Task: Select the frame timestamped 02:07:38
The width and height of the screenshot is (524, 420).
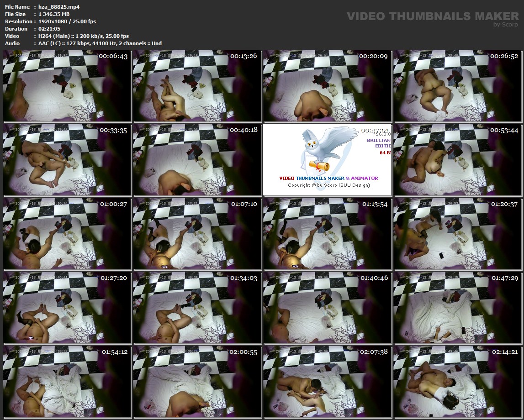Action: point(327,382)
